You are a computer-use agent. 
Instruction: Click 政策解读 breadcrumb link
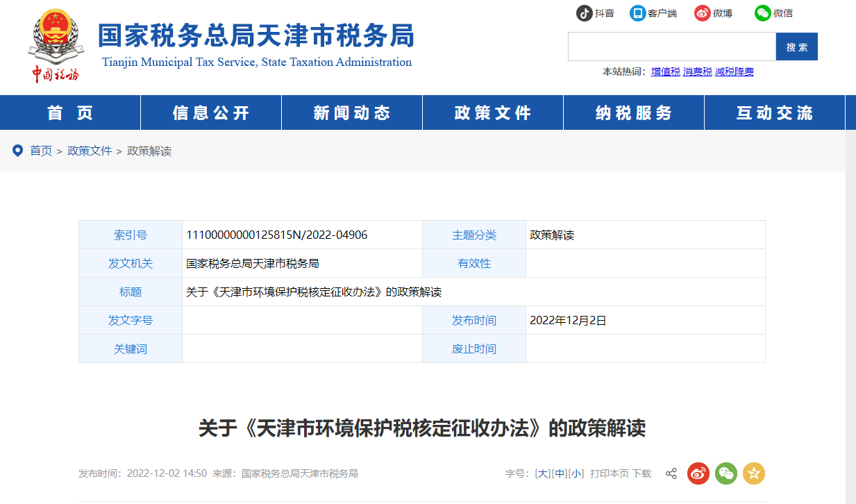click(149, 151)
